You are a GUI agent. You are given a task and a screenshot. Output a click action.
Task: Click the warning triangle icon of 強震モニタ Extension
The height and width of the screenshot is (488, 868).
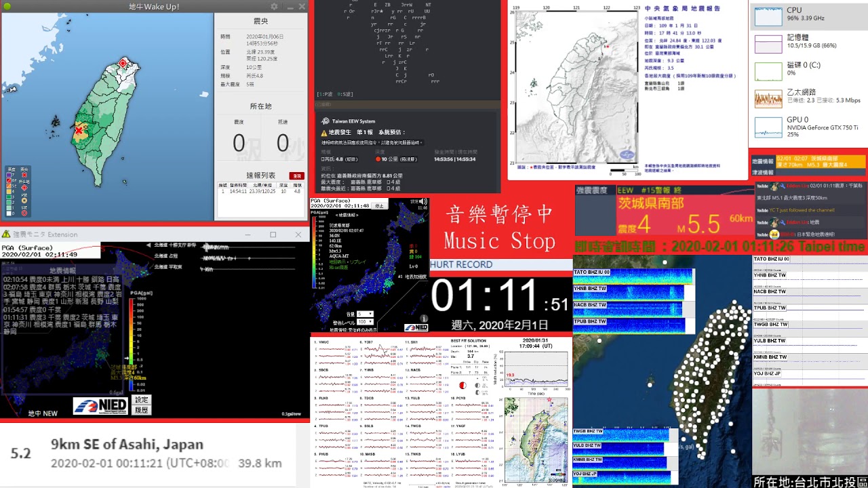coord(5,235)
